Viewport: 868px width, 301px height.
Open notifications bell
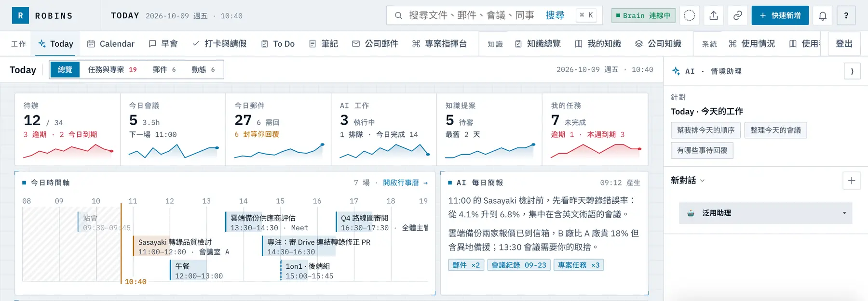point(823,15)
